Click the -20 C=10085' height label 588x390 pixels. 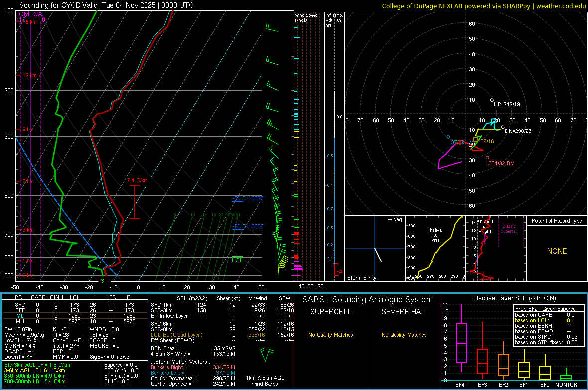(248, 226)
